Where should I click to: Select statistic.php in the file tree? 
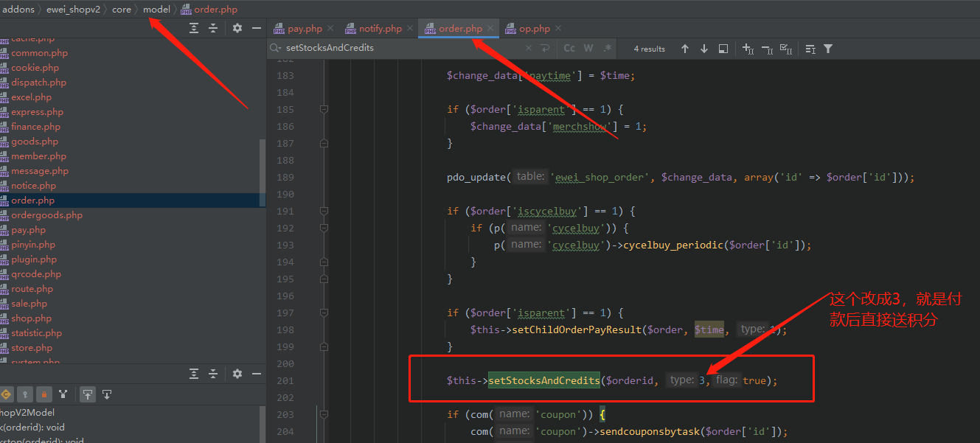(36, 333)
